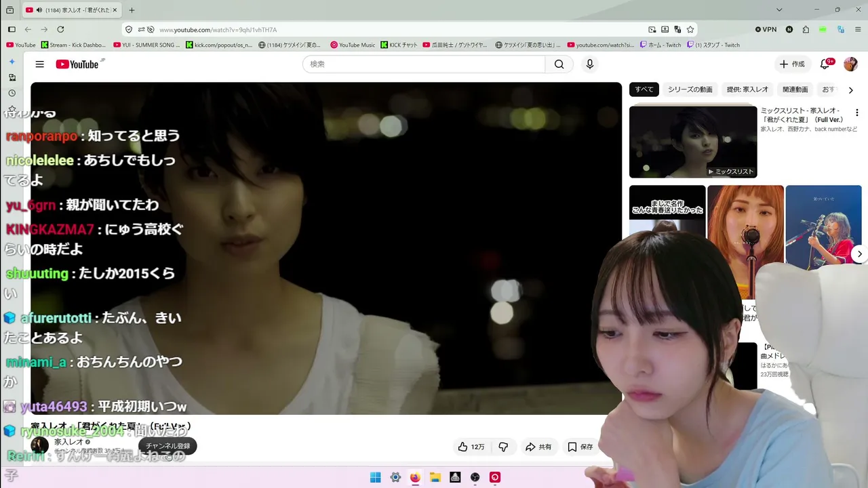
Task: Focus the YouTube 検索 search field
Action: point(424,64)
